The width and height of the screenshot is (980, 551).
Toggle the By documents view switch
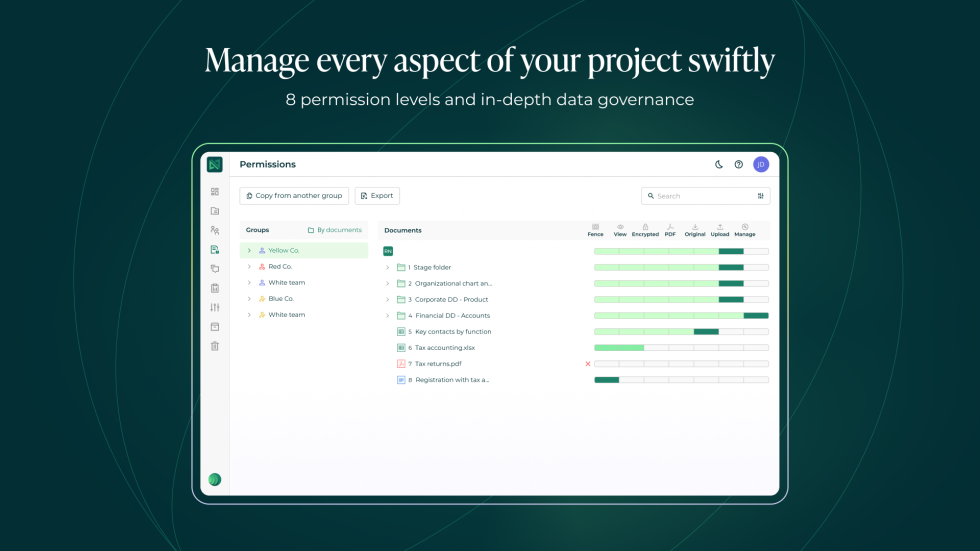334,230
